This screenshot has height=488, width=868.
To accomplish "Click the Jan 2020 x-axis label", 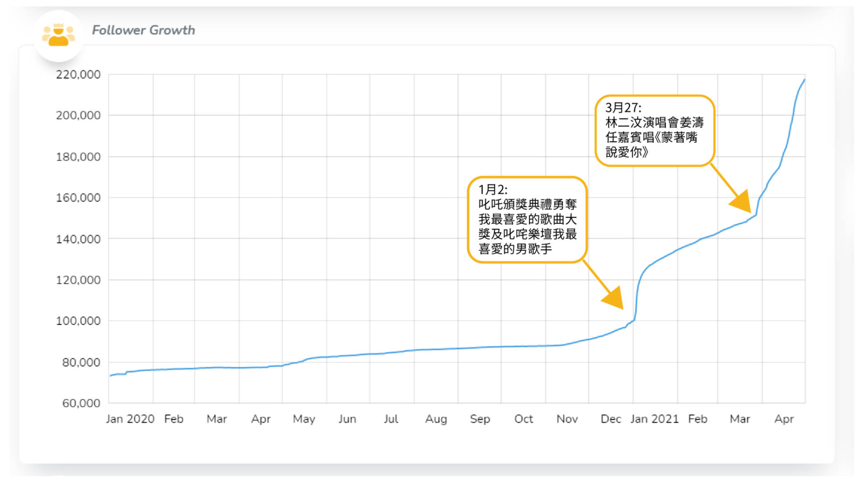I will tap(130, 419).
